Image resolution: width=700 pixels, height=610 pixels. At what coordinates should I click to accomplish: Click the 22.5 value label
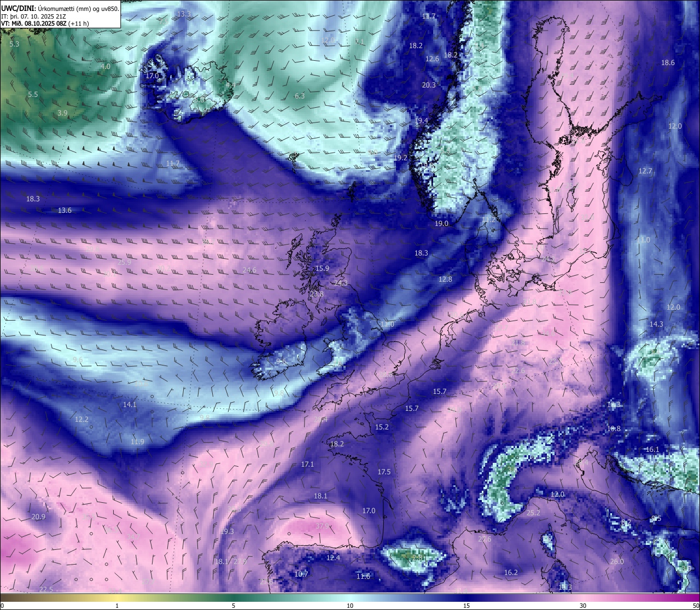coord(46,589)
